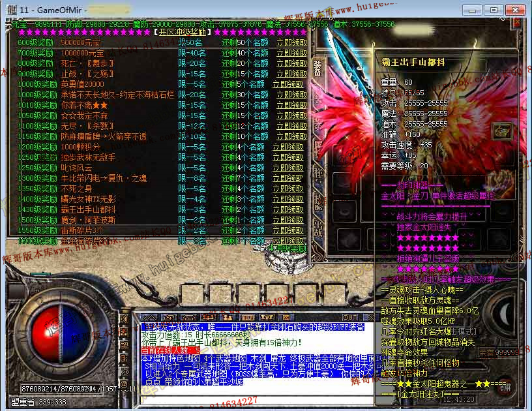Open the 装备 tab in character panel
Screen dimensions: 532x411
click(318, 68)
